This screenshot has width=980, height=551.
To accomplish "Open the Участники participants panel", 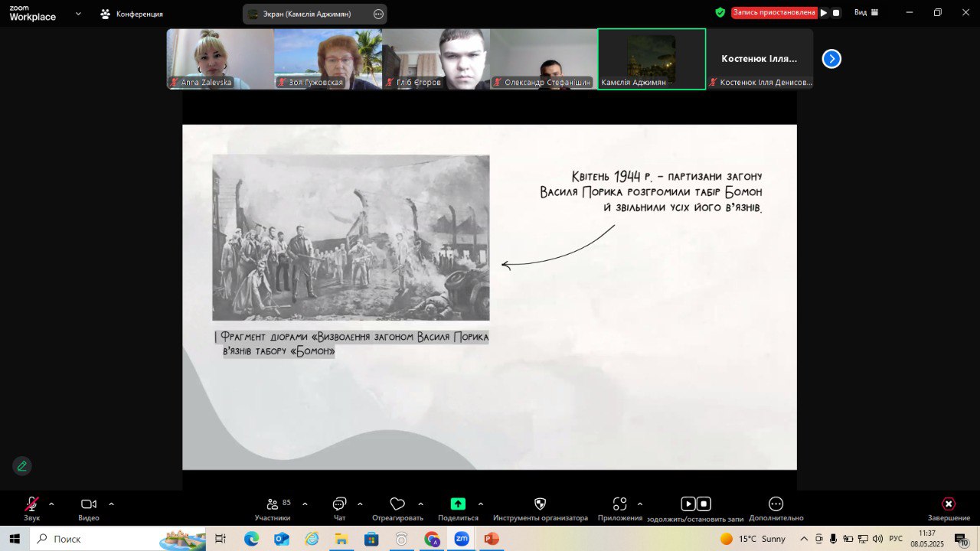I will point(273,509).
